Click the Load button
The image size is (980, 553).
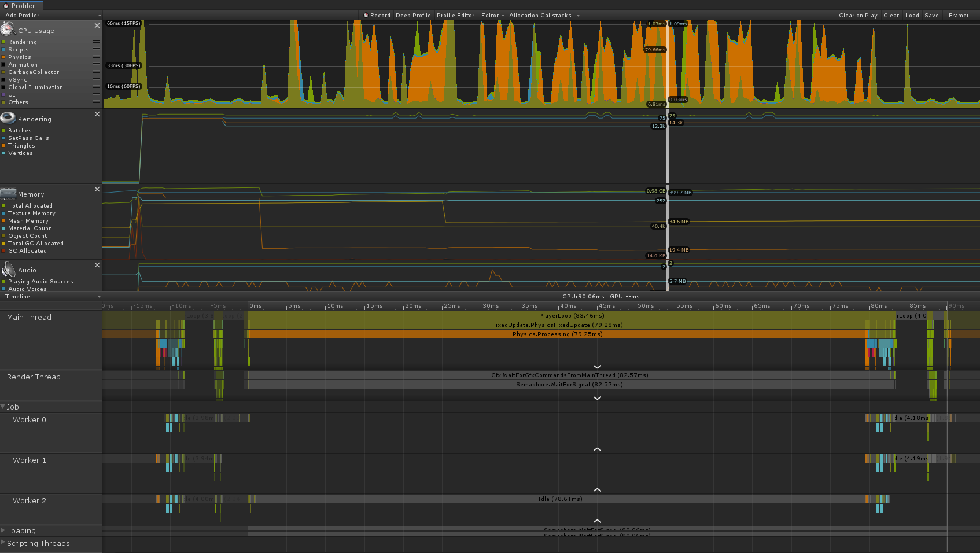coord(912,16)
